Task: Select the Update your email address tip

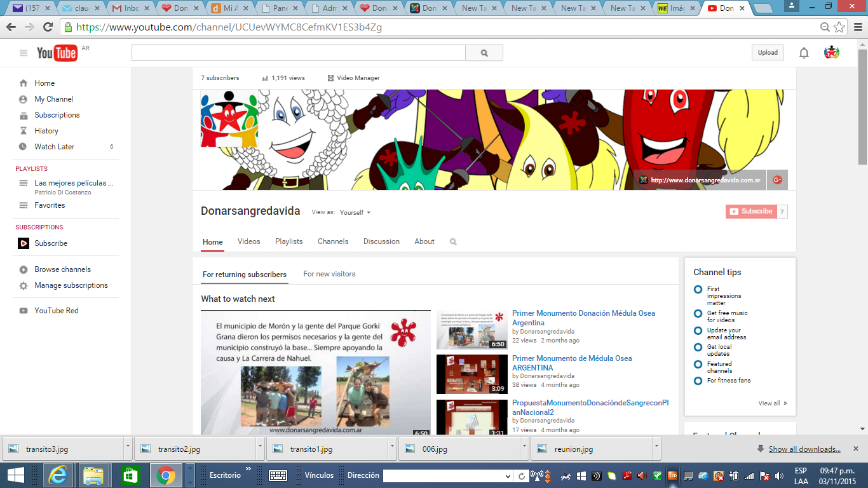Action: point(698,331)
